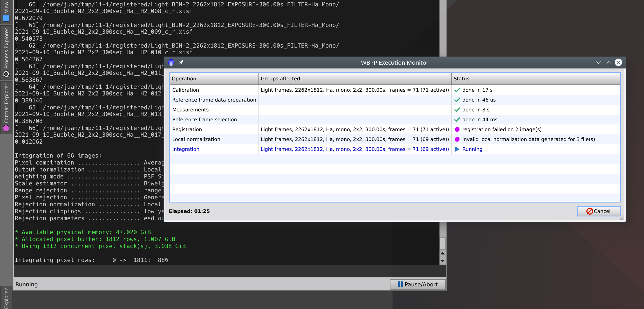644x309 pixels.
Task: Click the blue square View icon
Action: pyautogui.click(x=6, y=19)
